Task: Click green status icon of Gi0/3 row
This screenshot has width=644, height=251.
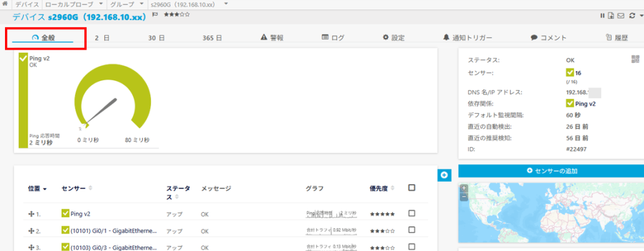Action: (65, 247)
